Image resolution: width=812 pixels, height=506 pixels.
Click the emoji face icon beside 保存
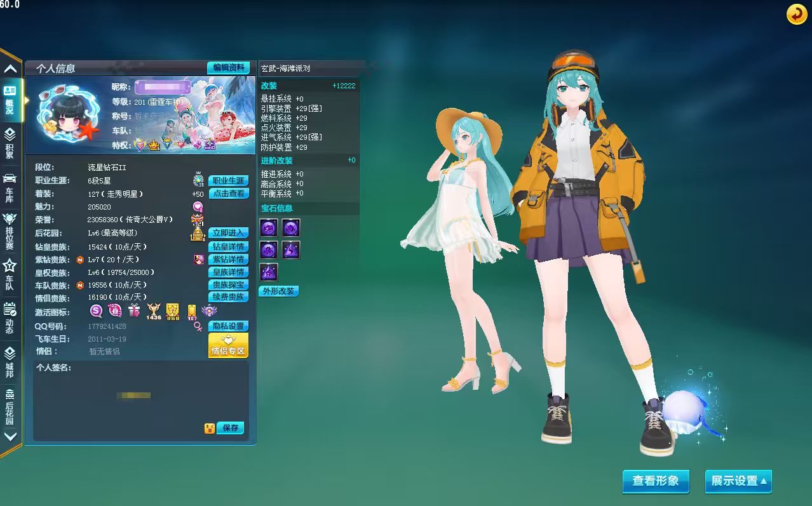(209, 428)
